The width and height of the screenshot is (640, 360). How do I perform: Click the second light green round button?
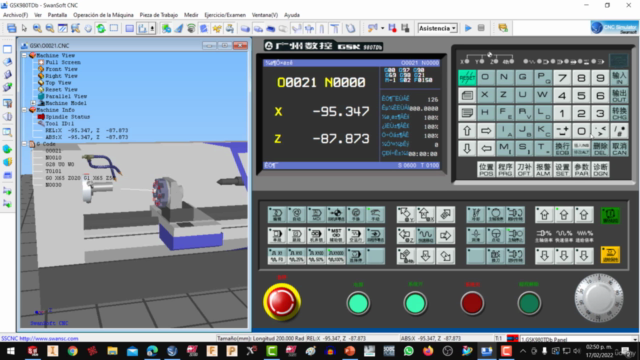(415, 303)
